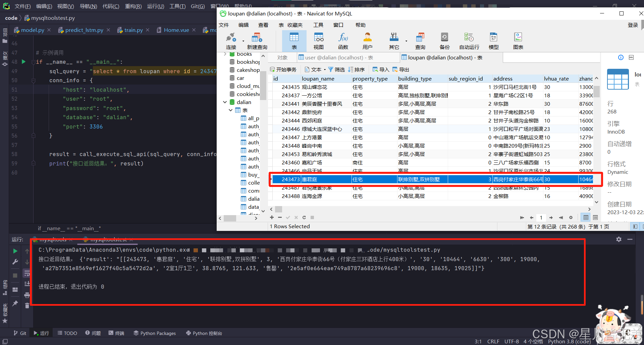Open Run panel settings gear
Viewport: 644px width, 345px height.
click(619, 239)
